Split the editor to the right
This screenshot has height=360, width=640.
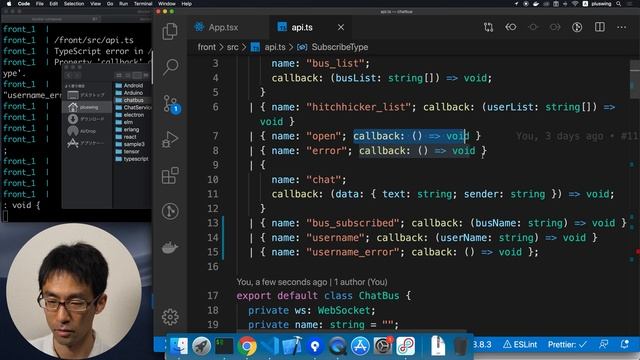(600, 27)
